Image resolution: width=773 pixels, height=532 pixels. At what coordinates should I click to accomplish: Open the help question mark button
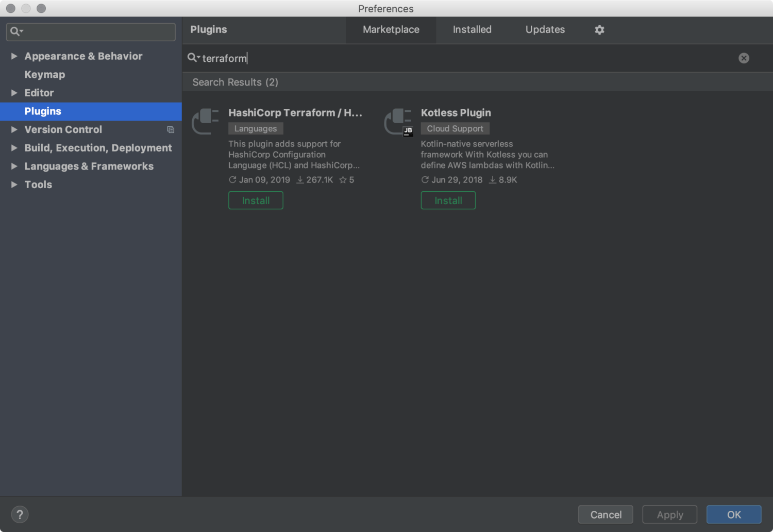pyautogui.click(x=20, y=514)
